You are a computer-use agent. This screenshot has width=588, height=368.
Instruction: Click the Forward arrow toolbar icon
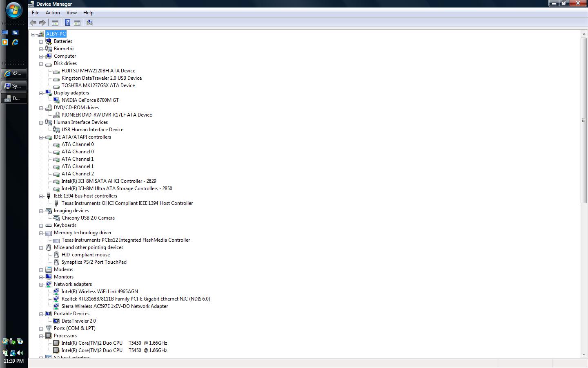point(42,22)
